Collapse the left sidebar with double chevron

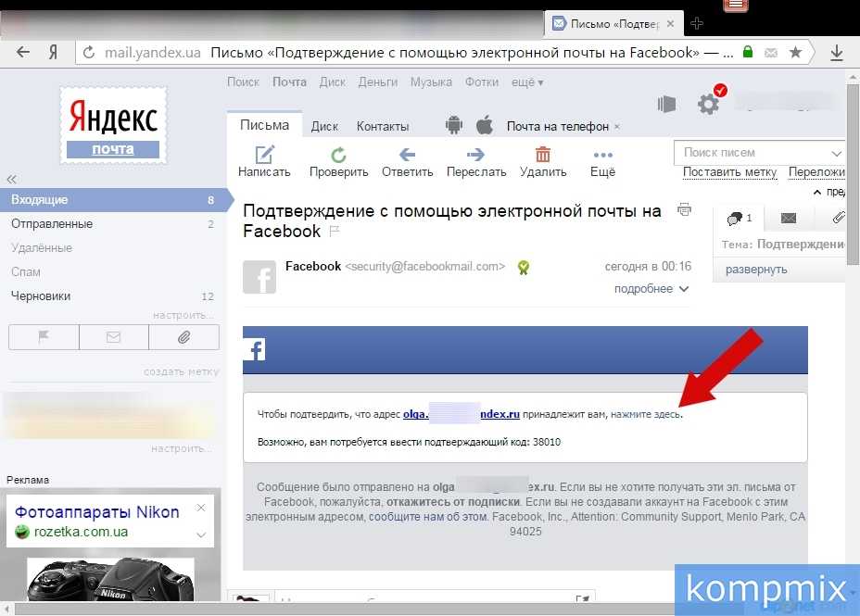pos(12,179)
